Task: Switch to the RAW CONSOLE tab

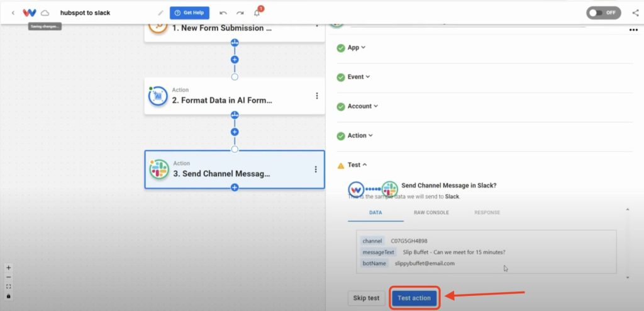Action: tap(431, 213)
